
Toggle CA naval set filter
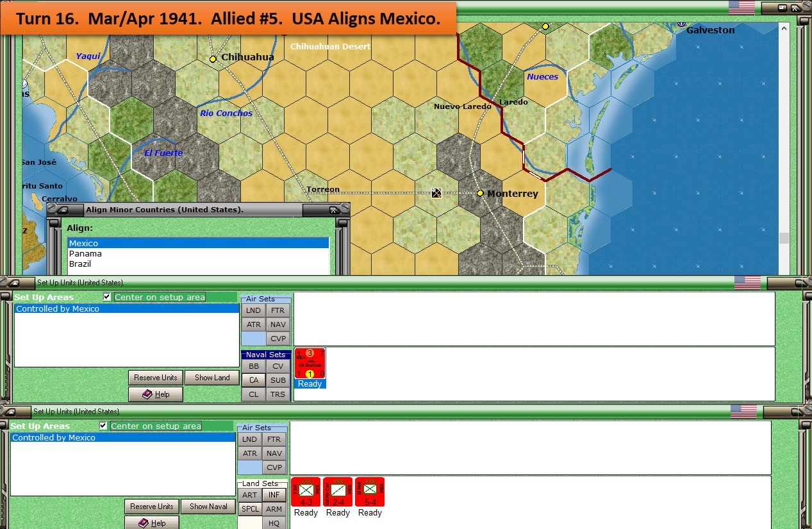pyautogui.click(x=254, y=380)
